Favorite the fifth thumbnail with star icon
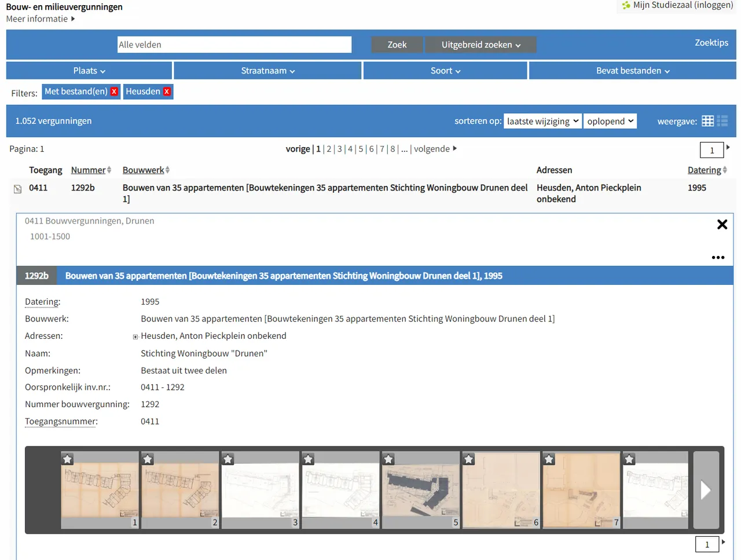The image size is (741, 560). [388, 459]
